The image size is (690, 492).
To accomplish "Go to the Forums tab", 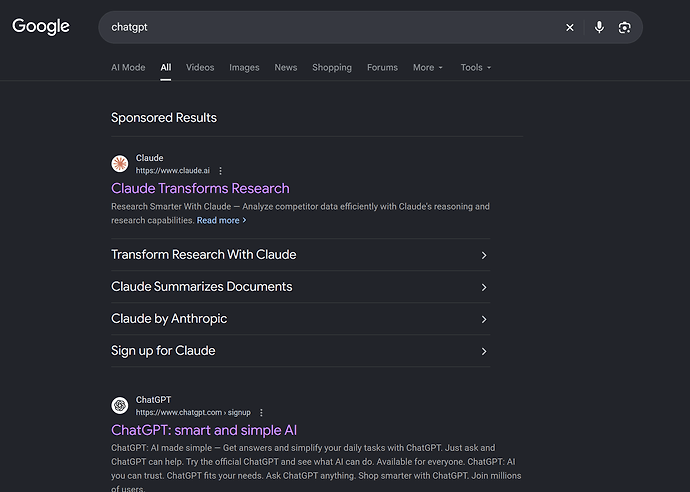I will coord(382,67).
